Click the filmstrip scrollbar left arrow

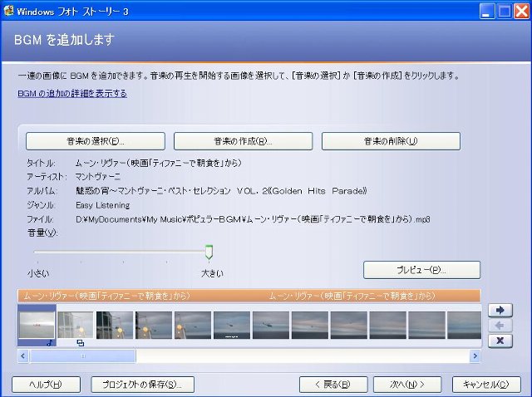pyautogui.click(x=23, y=356)
